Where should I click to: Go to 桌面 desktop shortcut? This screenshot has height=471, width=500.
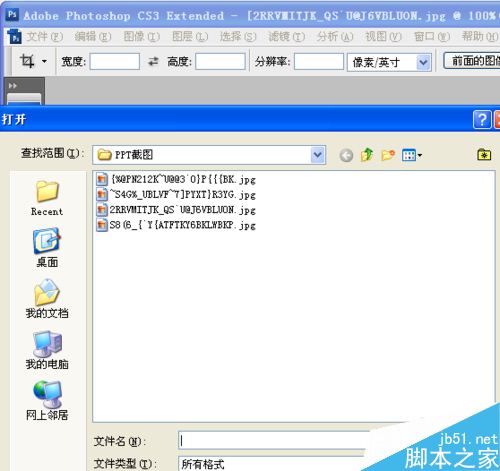coord(47,248)
